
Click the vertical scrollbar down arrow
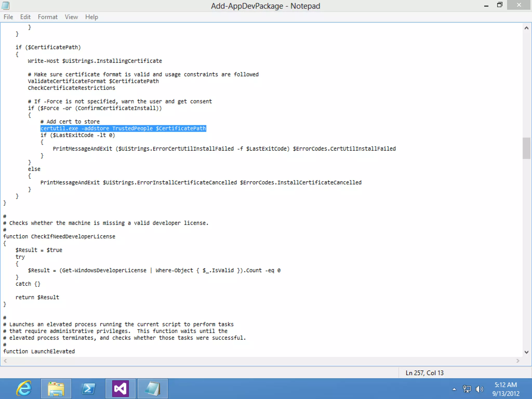[x=527, y=352]
